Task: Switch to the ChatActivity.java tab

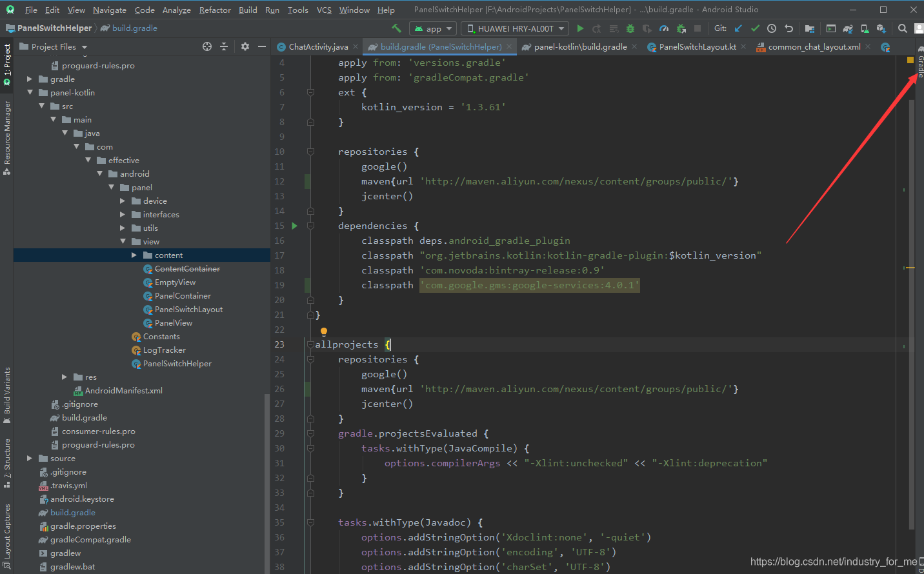Action: pos(318,46)
